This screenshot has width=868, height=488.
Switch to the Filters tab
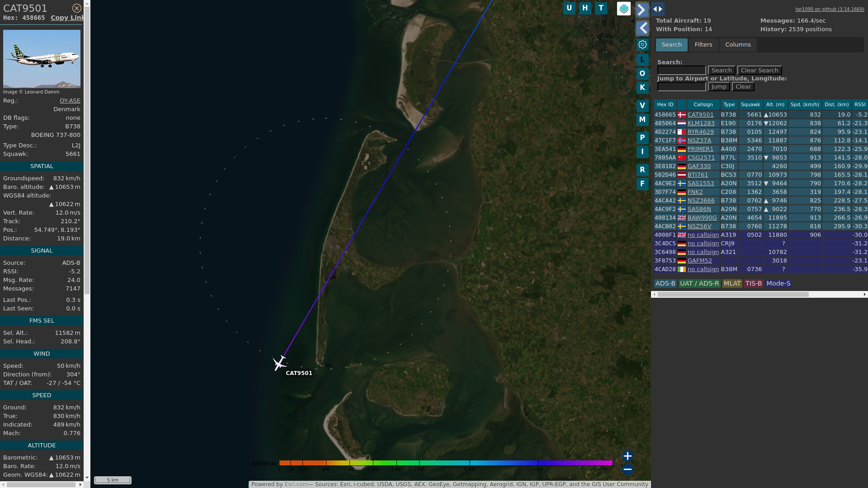point(703,45)
